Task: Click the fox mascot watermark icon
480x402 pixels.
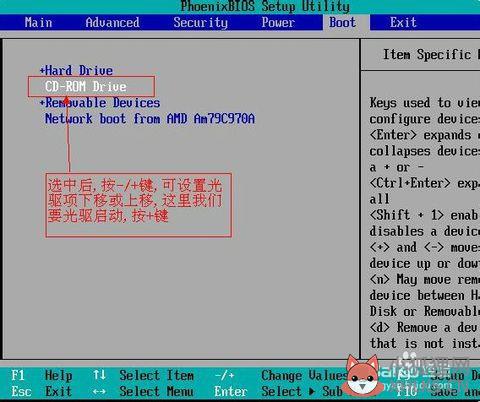Action: tap(362, 376)
